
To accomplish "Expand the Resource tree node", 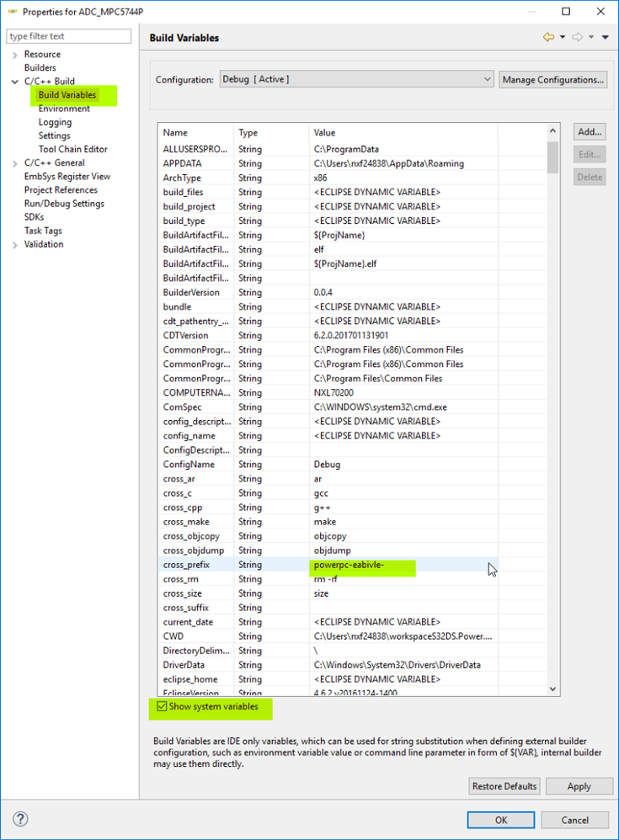I will (15, 55).
